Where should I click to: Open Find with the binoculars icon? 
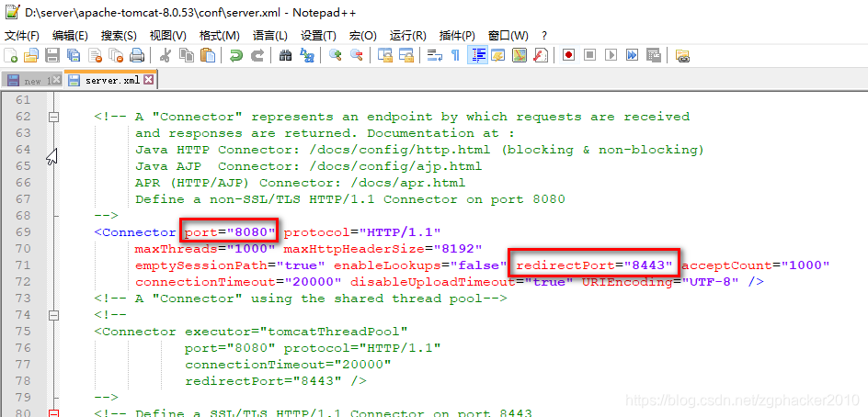point(286,55)
